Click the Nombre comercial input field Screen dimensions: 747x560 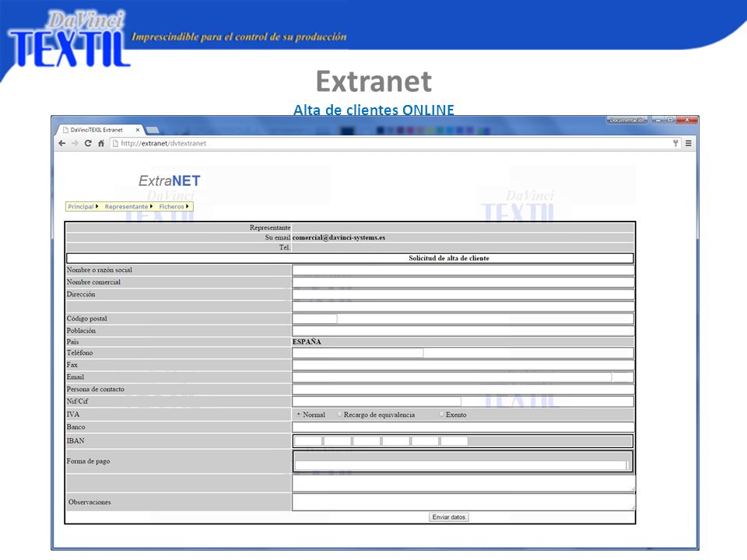tap(463, 282)
